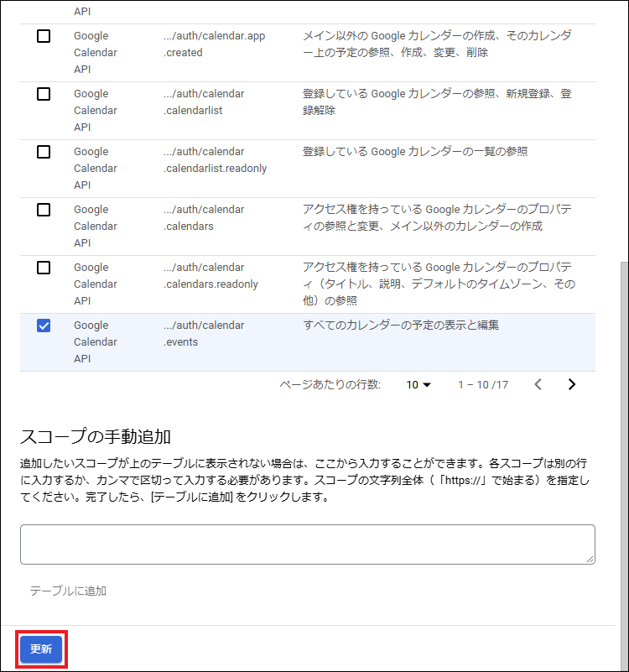Click the .../auth/calendar.calendars scope text
The width and height of the screenshot is (629, 672).
[x=204, y=218]
